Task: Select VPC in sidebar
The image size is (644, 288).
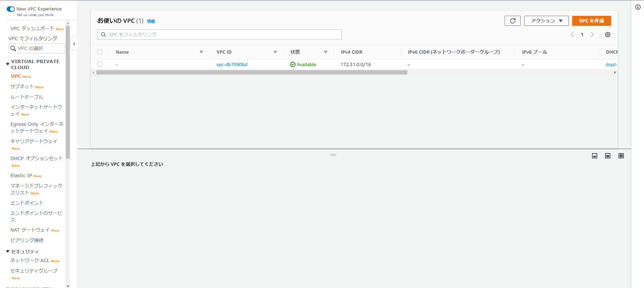Action: pyautogui.click(x=16, y=76)
